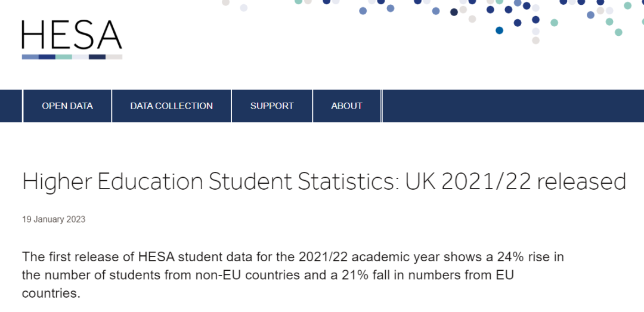Open the DATA COLLECTION menu
The image size is (644, 312).
[172, 106]
